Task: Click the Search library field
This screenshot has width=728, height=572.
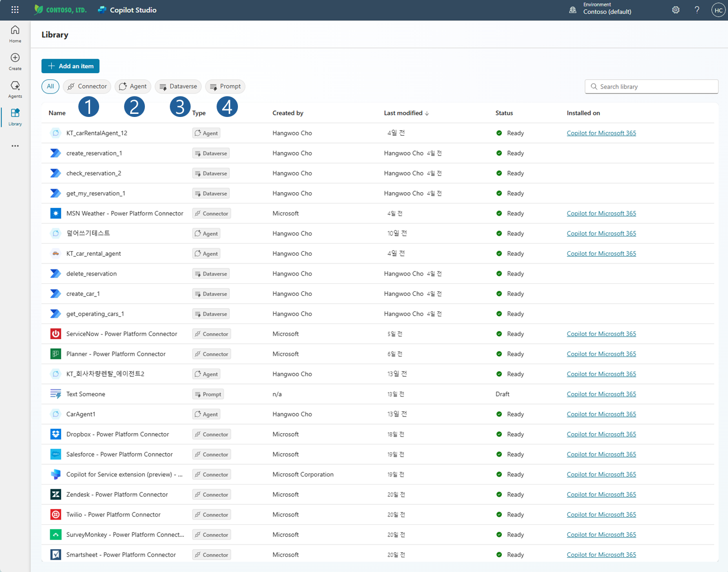Action: [652, 86]
